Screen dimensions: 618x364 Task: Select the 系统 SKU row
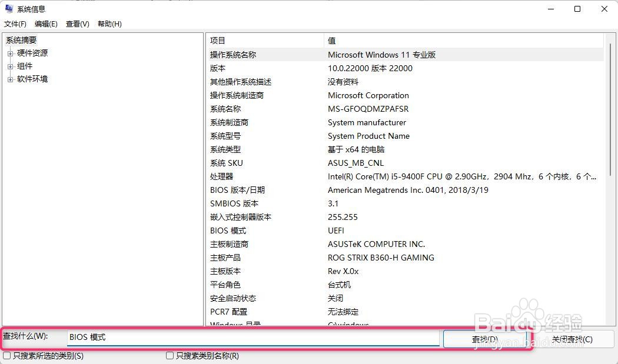[x=405, y=163]
